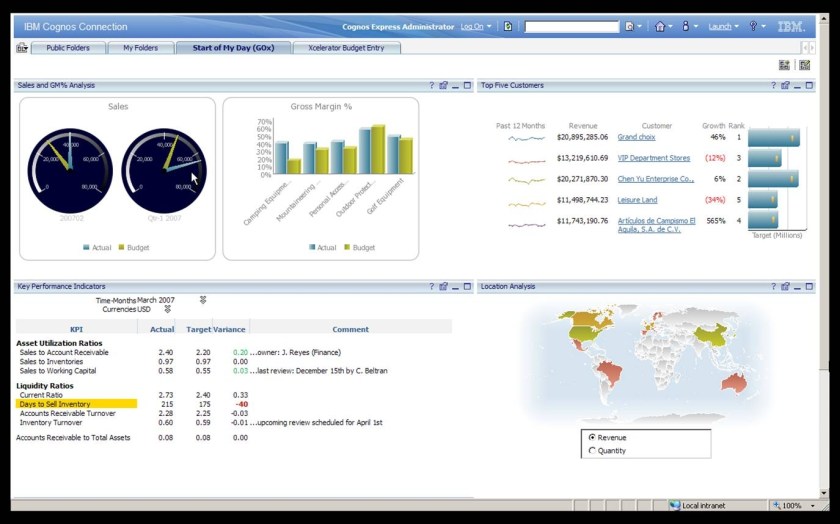The image size is (840, 524).
Task: Open the search options dropdown arrow
Action: click(x=640, y=27)
